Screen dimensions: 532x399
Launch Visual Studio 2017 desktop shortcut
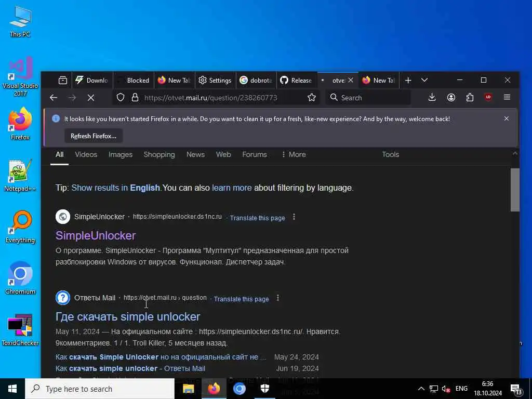[20, 76]
